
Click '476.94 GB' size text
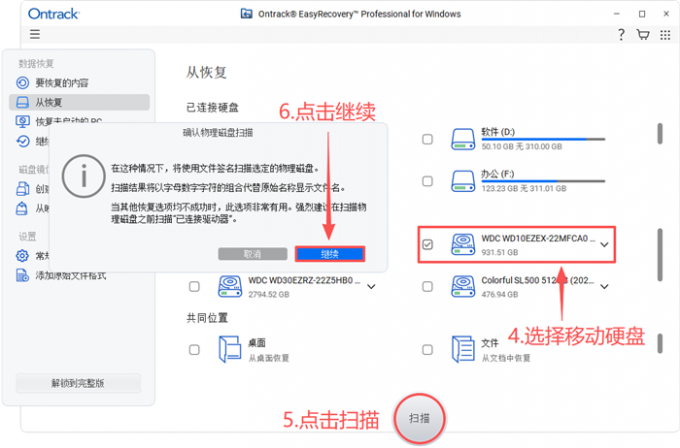(x=500, y=294)
